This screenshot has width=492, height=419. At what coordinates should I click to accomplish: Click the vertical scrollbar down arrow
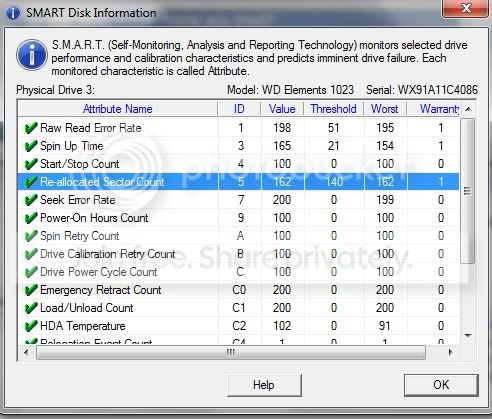468,336
